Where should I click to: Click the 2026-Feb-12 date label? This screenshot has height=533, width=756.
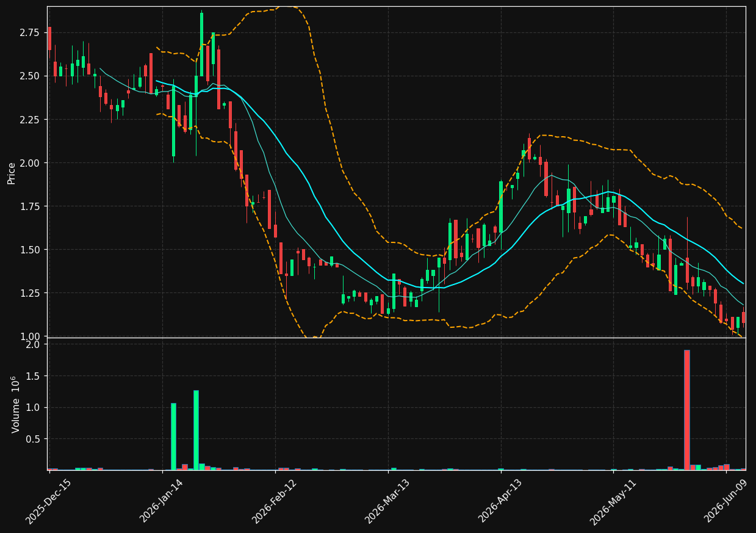tap(274, 501)
